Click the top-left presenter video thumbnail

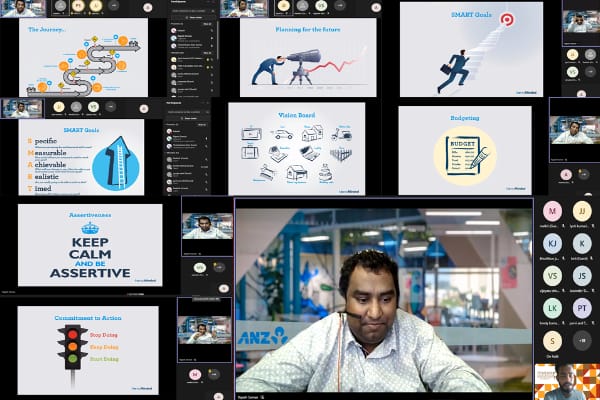click(23, 9)
